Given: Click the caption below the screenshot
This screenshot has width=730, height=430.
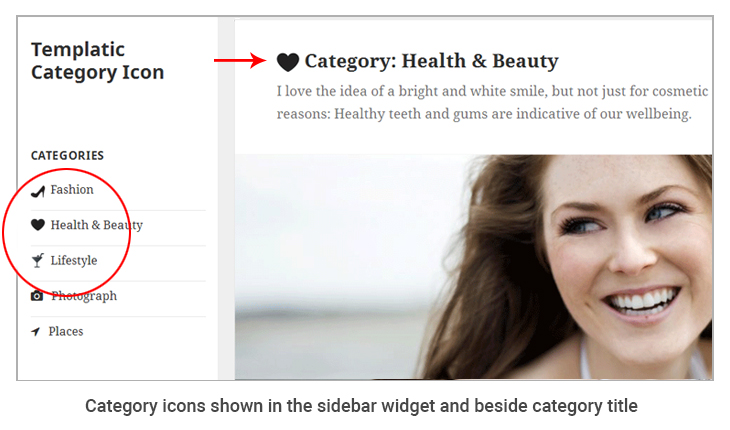Looking at the screenshot, I should 361,406.
